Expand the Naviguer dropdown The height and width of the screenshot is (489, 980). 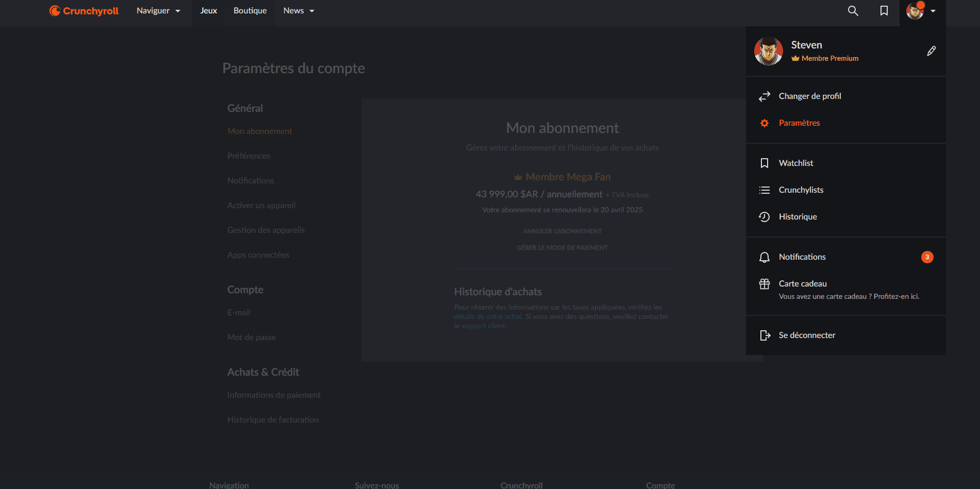pos(158,11)
